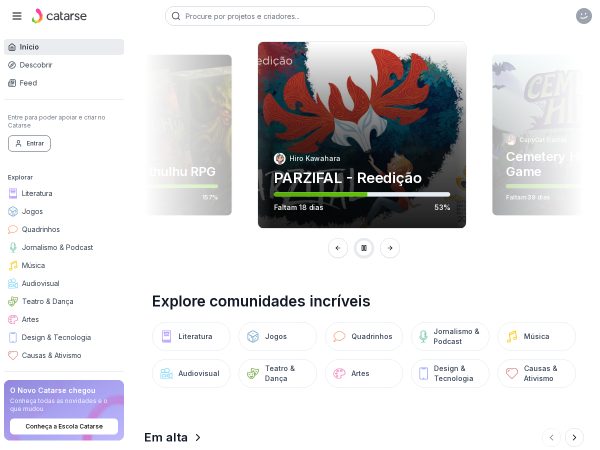Click the Teatro & Dança masks icon in sidebar
600x450 pixels.
(13, 301)
